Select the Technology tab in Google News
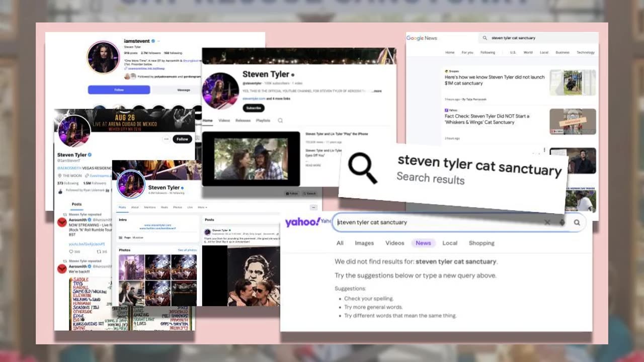Image resolution: width=644 pixels, height=362 pixels. (x=586, y=52)
